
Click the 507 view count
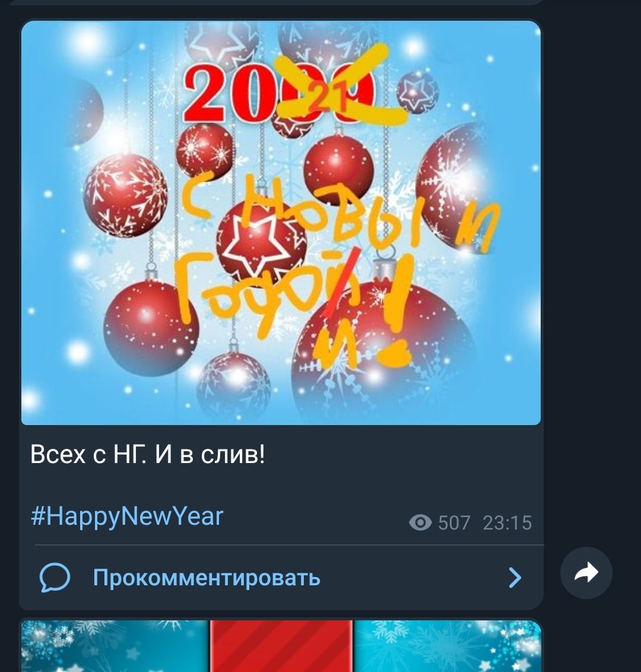point(454,523)
